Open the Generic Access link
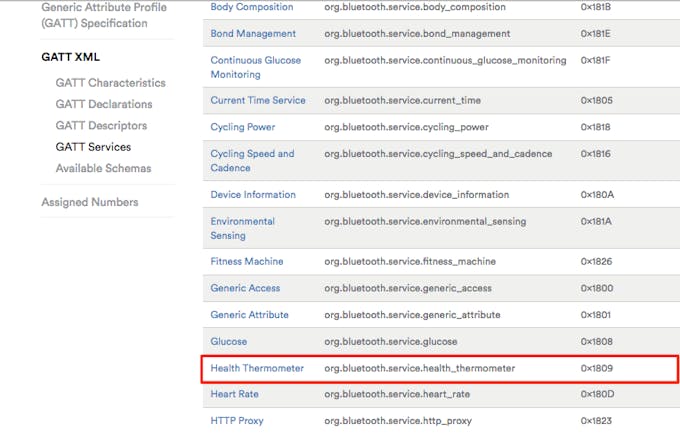 (x=245, y=288)
